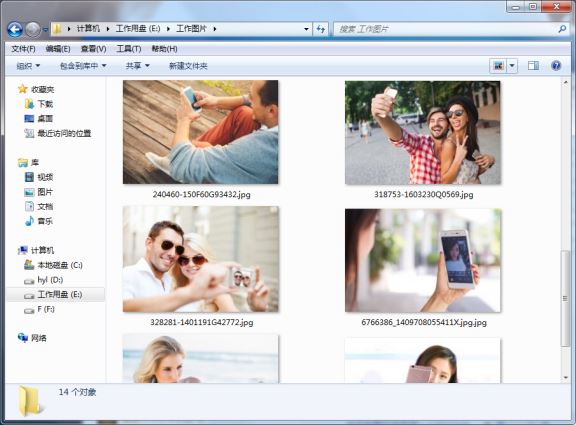Click the refresh icon beside the address bar

pyautogui.click(x=321, y=29)
